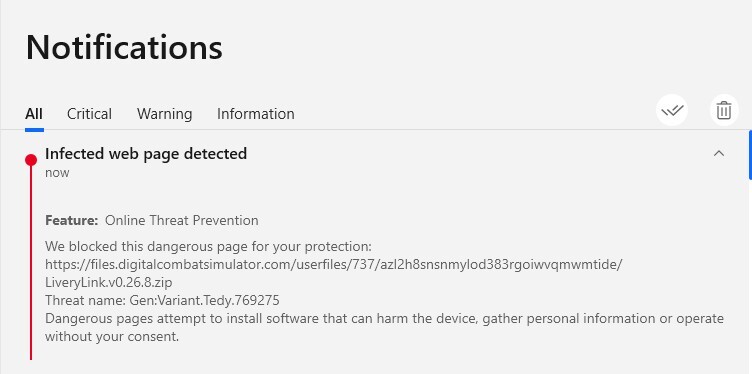Click the 'Infected web page detected' title
The height and width of the screenshot is (374, 752).
(146, 153)
